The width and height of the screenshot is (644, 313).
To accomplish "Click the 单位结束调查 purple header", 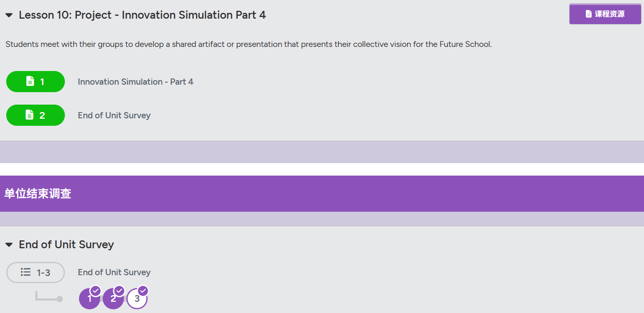I will tap(322, 193).
